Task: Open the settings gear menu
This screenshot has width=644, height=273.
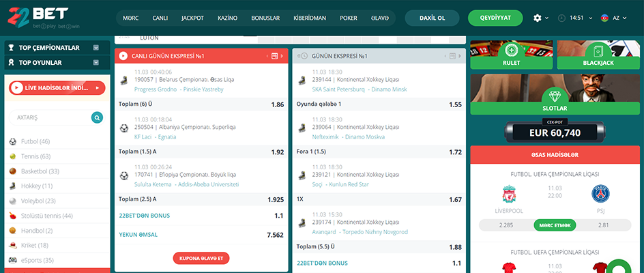Action: [537, 18]
